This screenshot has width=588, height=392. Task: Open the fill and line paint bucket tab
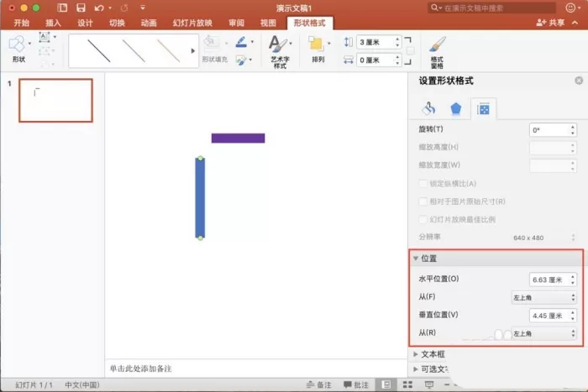click(428, 108)
